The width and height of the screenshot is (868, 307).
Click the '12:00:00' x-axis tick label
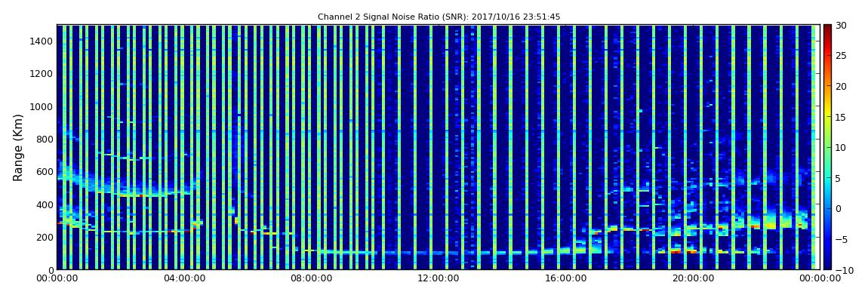pos(438,278)
